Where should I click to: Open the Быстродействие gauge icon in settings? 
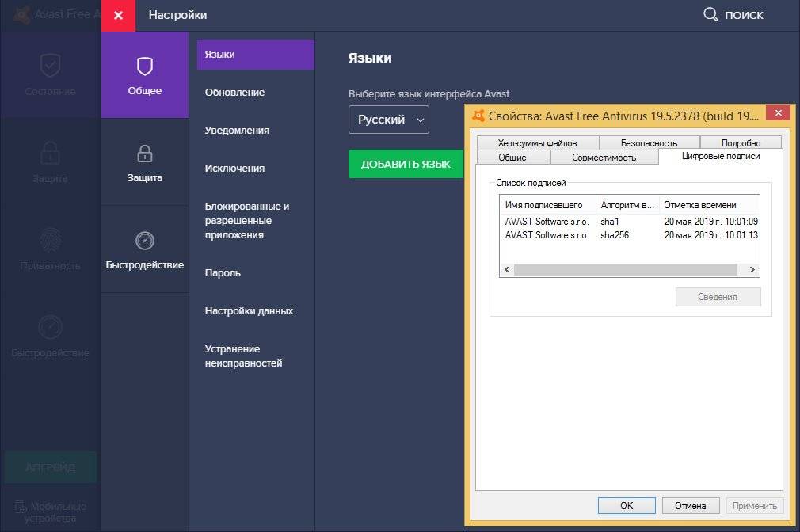pyautogui.click(x=145, y=240)
